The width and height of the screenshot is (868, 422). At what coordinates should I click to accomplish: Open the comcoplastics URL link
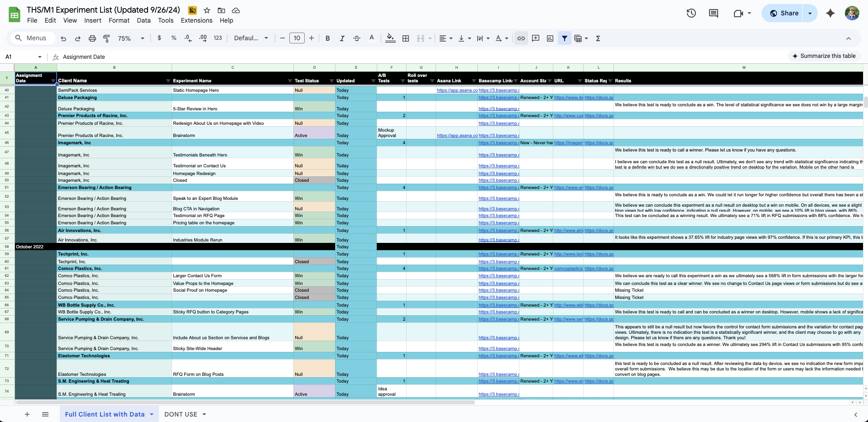click(568, 269)
